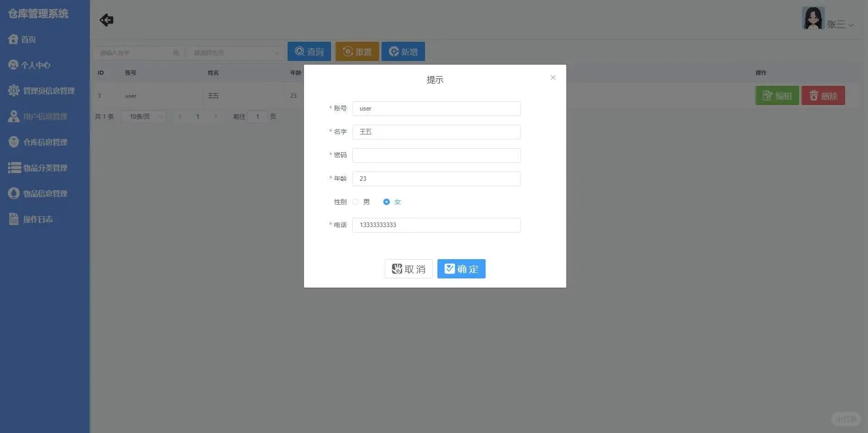Open 物品信息管理 item information management
The image size is (868, 433).
pos(44,193)
